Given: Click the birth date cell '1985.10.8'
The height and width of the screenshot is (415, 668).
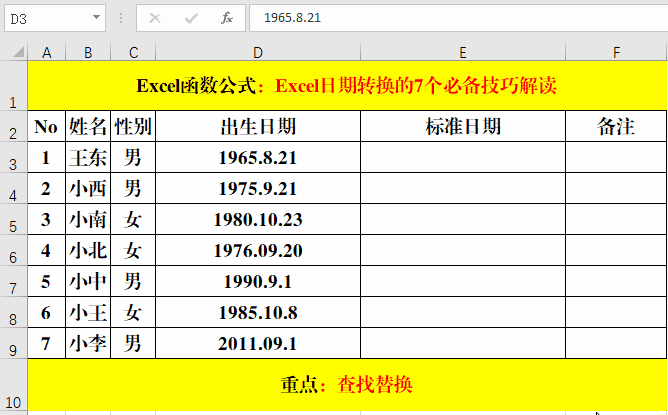Looking at the screenshot, I should pyautogui.click(x=258, y=313).
